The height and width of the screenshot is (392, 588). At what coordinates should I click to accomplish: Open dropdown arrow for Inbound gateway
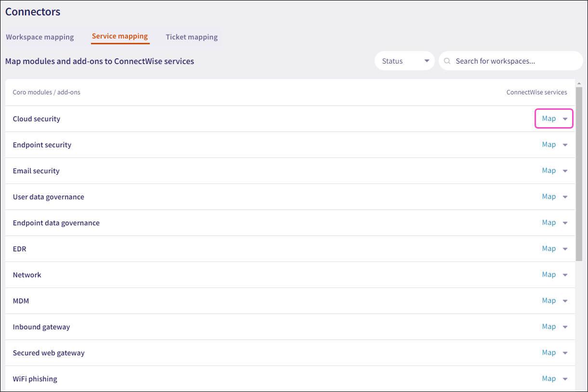point(565,327)
